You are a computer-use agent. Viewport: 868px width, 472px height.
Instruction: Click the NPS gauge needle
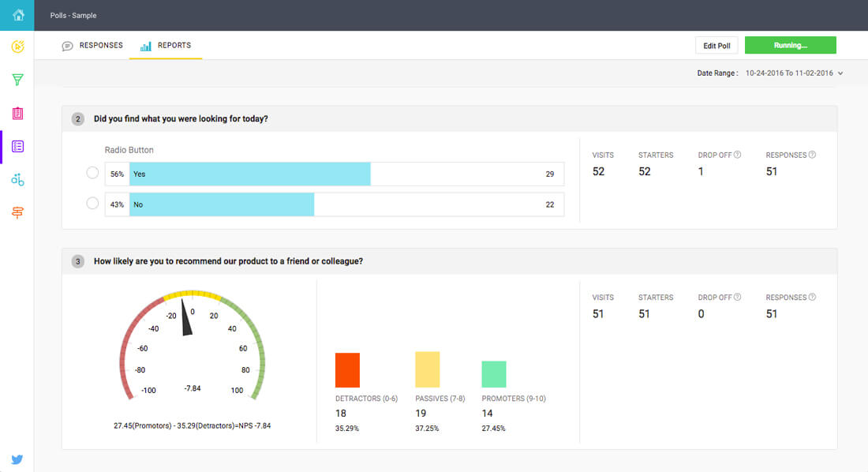tap(186, 317)
